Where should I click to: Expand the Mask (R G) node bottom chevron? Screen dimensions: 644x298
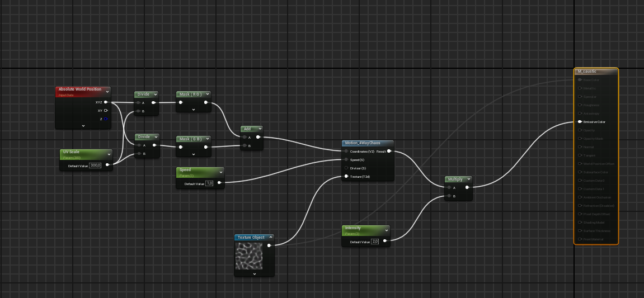click(194, 110)
